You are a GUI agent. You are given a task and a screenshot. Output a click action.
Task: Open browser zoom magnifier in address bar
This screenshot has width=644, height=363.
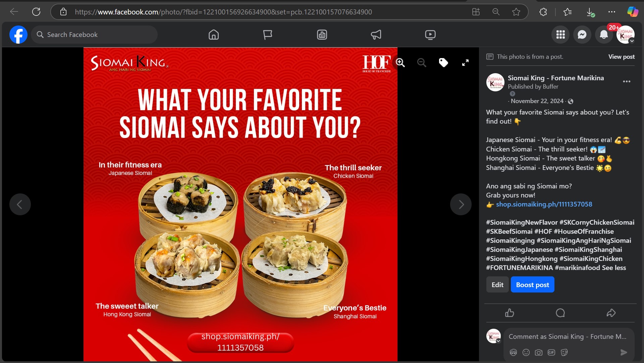pyautogui.click(x=496, y=12)
